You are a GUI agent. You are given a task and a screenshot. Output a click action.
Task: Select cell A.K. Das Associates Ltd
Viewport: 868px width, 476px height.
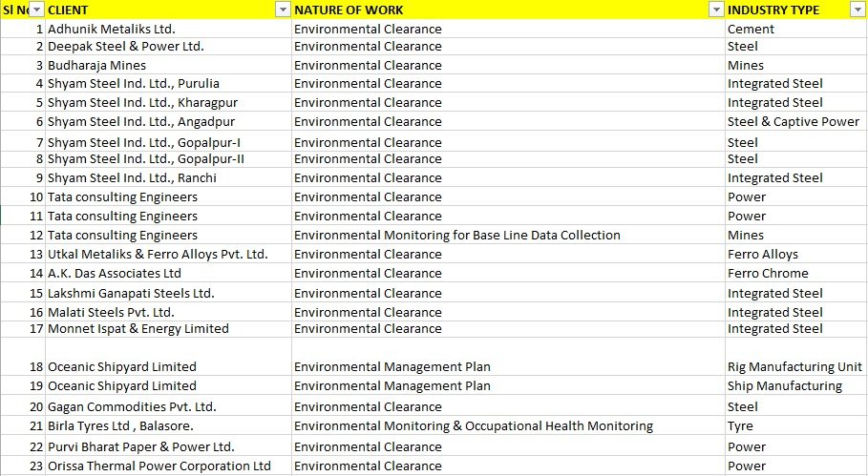[x=168, y=273]
